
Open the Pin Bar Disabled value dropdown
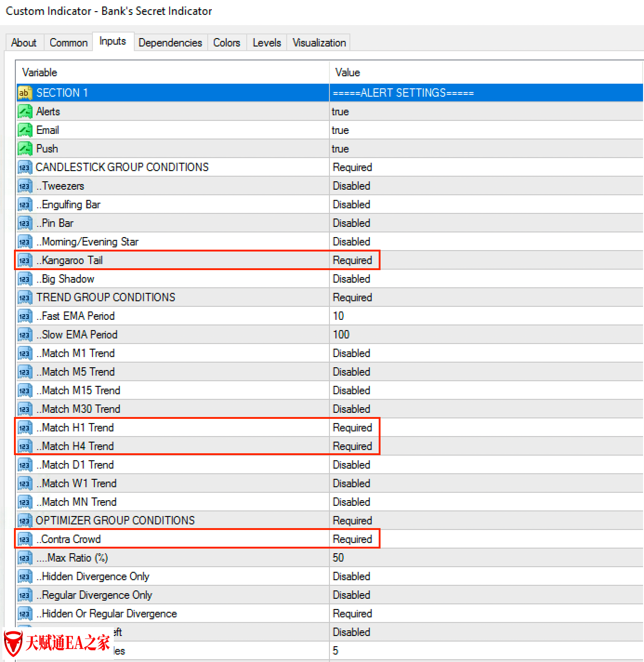click(351, 223)
